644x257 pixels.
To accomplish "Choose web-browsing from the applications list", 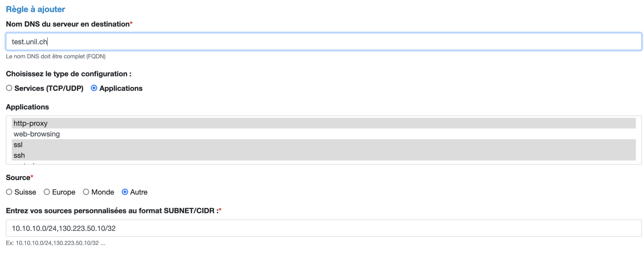I will [x=37, y=134].
